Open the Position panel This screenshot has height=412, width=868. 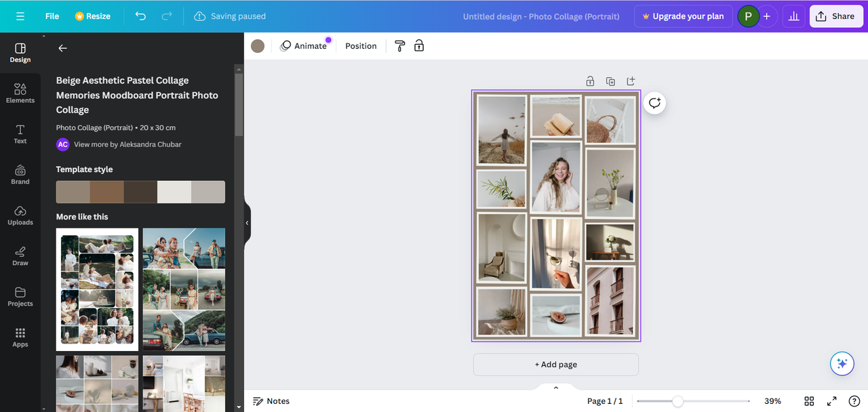coord(361,46)
